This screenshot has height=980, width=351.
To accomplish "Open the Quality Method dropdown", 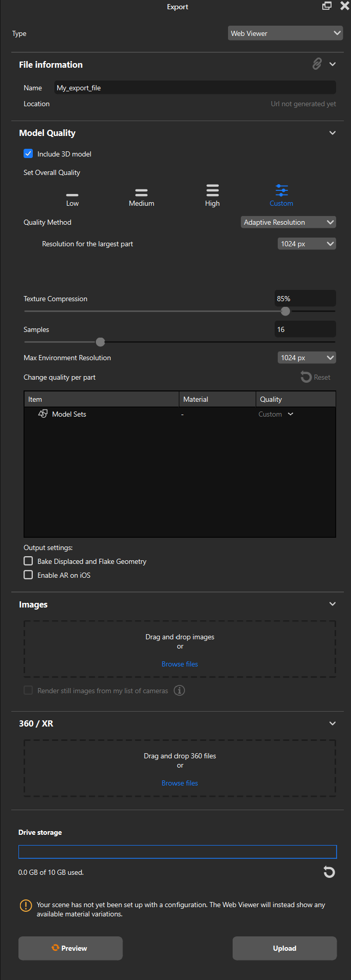I will pyautogui.click(x=288, y=222).
